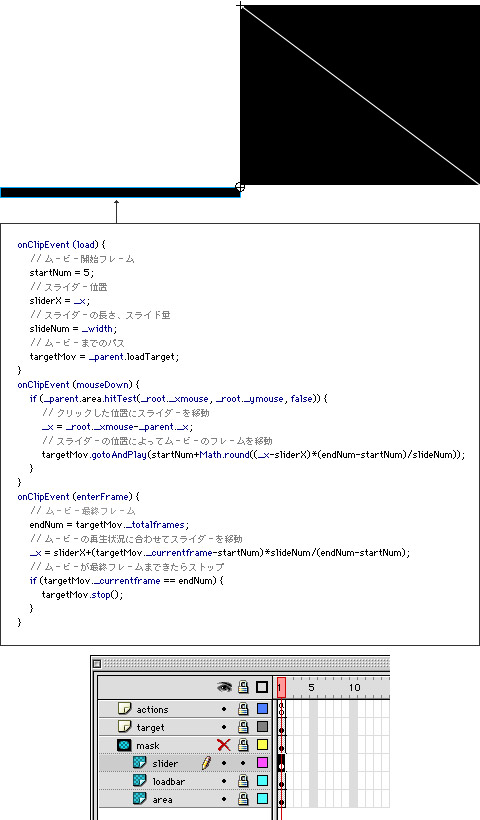Select the target layer name

pos(151,727)
